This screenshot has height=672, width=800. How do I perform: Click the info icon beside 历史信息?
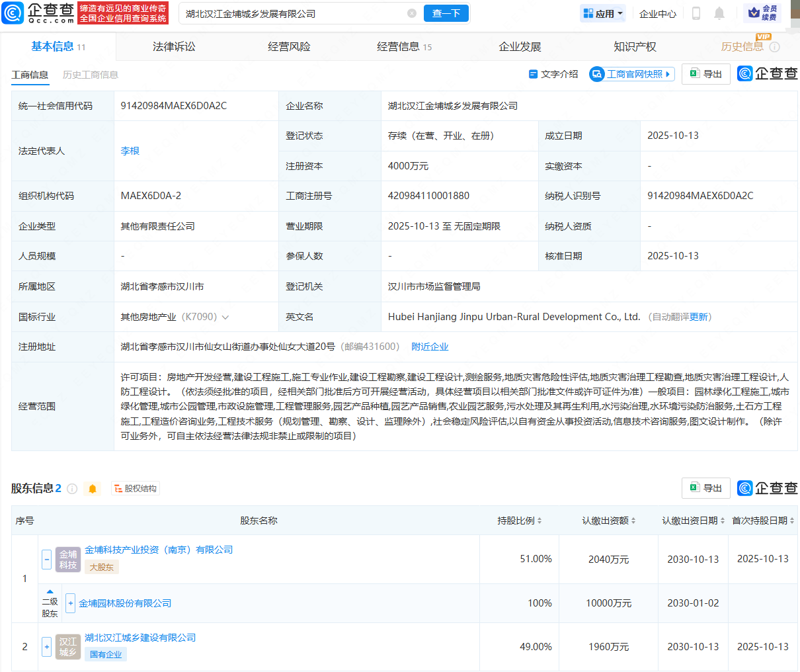[x=775, y=47]
